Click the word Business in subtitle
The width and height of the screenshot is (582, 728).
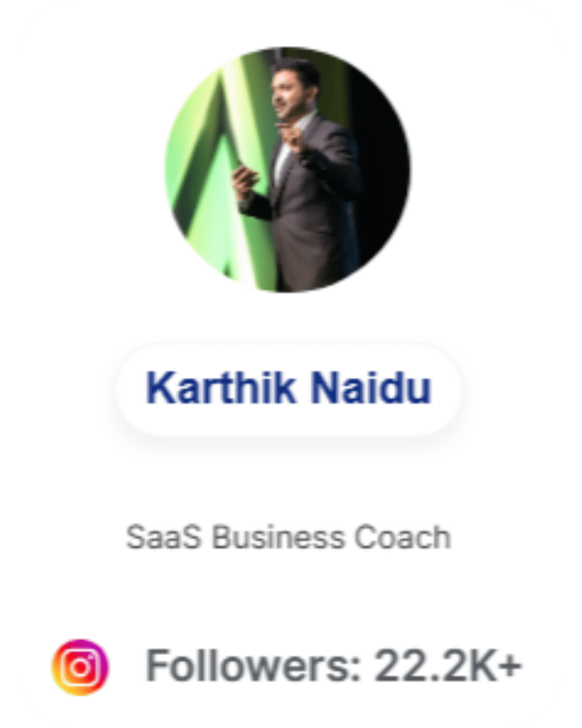(278, 538)
